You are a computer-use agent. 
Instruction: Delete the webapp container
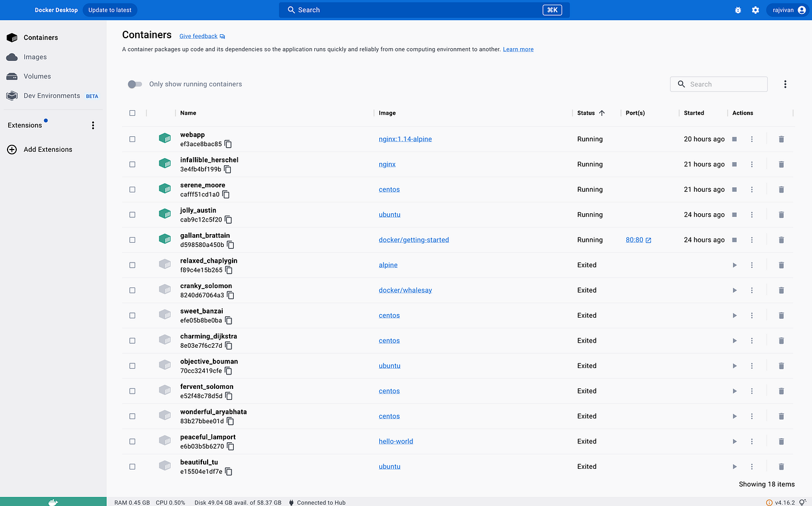pyautogui.click(x=781, y=139)
